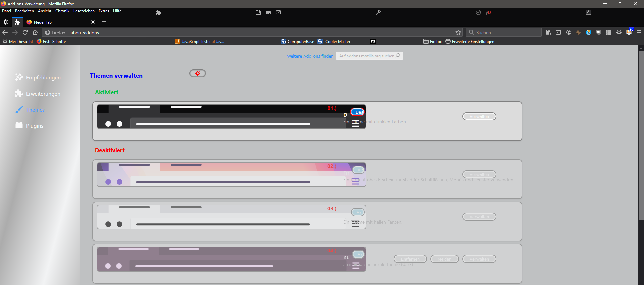Click the puzzle-piece add-ons icon in the menu bar
This screenshot has width=644, height=285.
(158, 12)
